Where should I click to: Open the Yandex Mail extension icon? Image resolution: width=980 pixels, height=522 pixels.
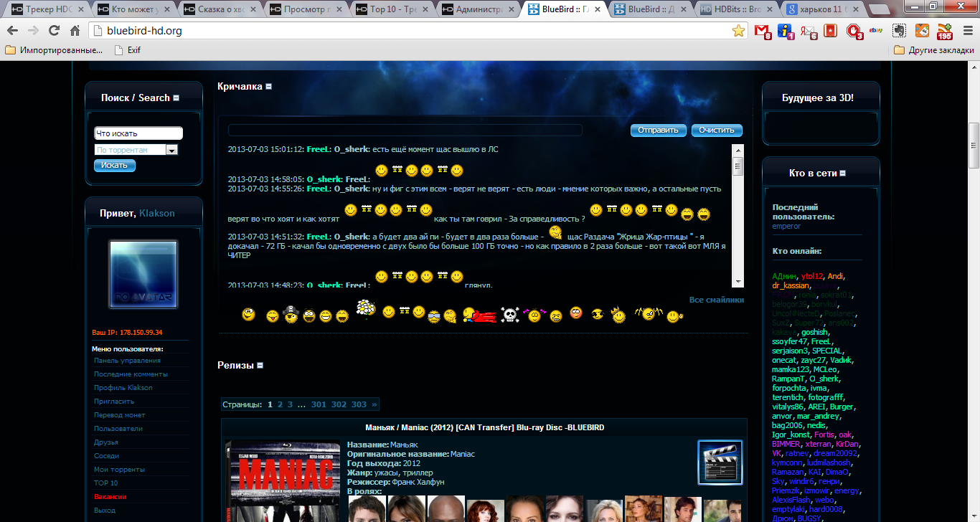(809, 31)
